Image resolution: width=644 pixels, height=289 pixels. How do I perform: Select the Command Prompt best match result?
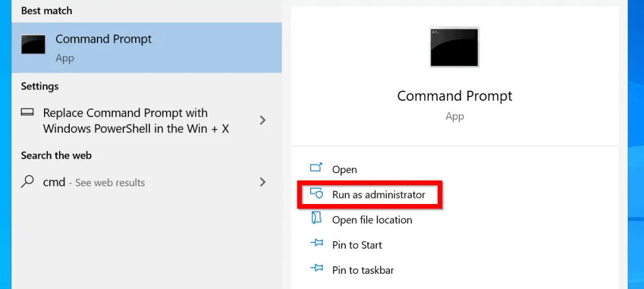[147, 48]
